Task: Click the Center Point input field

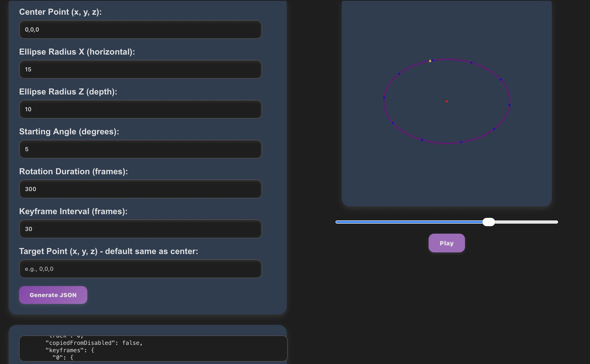Action: click(x=140, y=30)
